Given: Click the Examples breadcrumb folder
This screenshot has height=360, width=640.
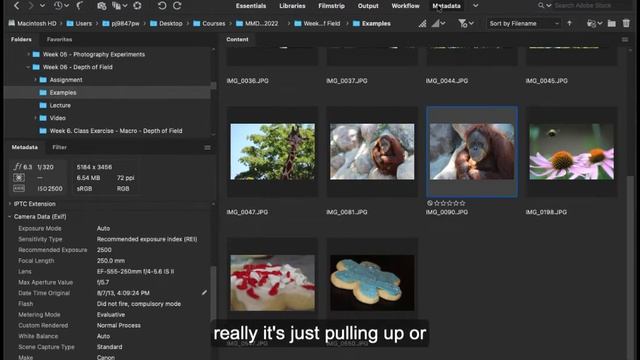Looking at the screenshot, I should [371, 23].
